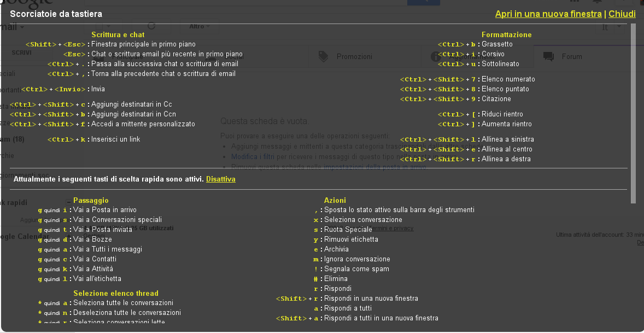Click the 'Invia' shortcut description
This screenshot has height=333, width=644.
click(x=98, y=89)
